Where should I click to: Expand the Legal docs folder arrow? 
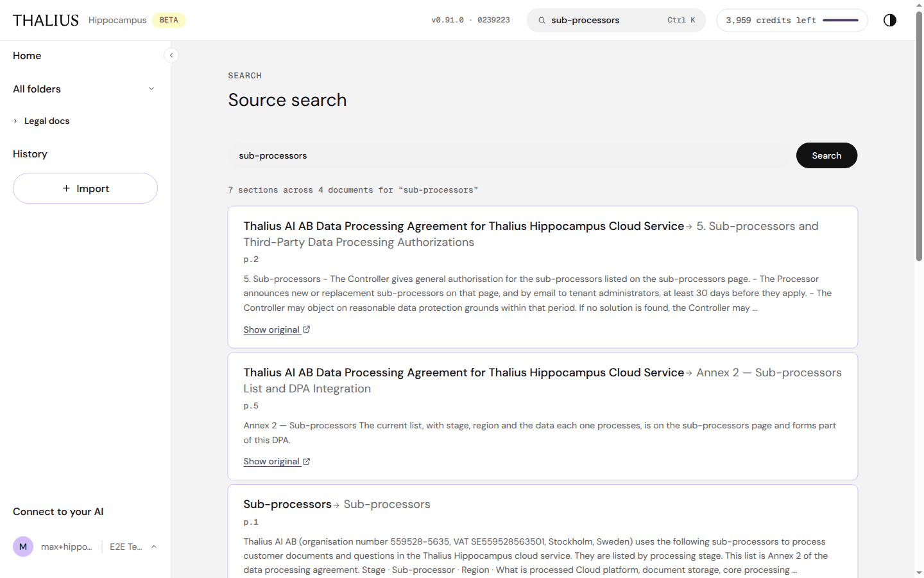point(15,121)
